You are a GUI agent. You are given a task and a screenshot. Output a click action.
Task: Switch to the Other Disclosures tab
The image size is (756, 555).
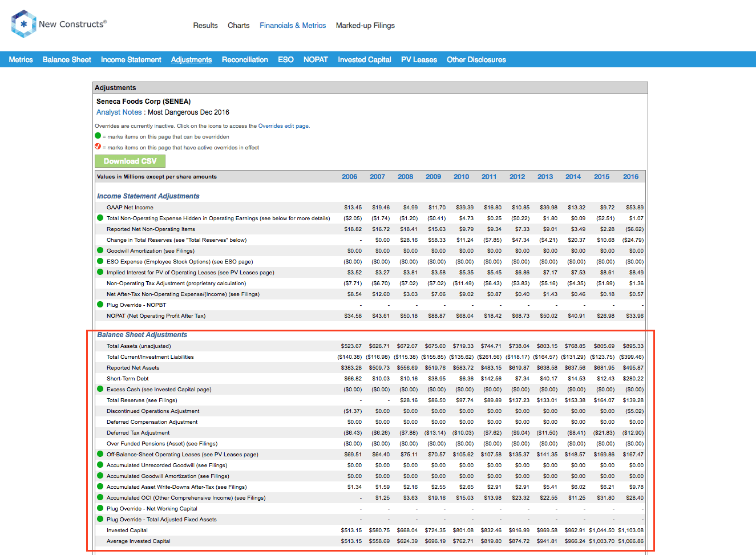pos(476,60)
